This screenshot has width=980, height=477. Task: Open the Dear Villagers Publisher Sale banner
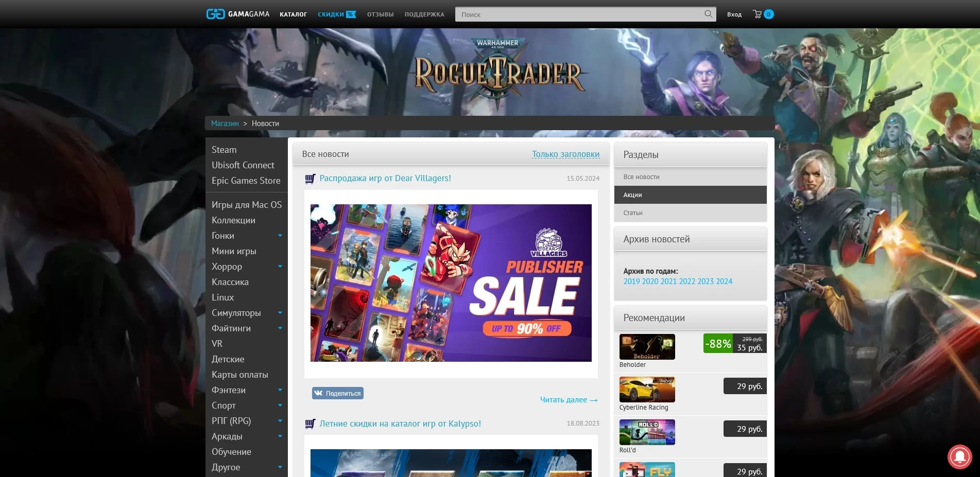pos(451,283)
